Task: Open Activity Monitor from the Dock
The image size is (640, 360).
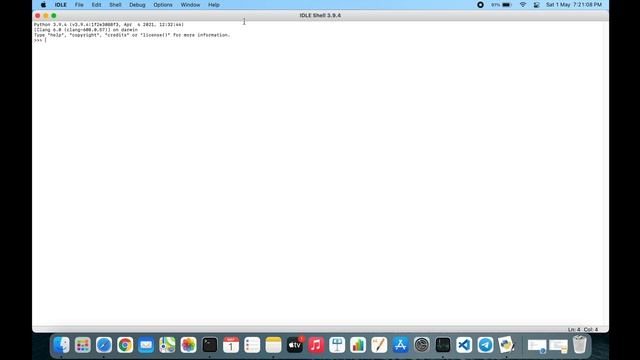Action: click(443, 345)
